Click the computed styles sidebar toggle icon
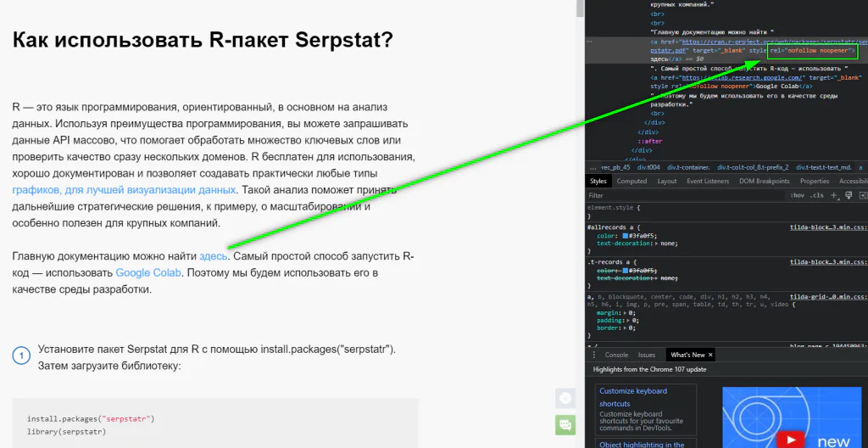Screen dimensions: 868x448 (x=862, y=195)
